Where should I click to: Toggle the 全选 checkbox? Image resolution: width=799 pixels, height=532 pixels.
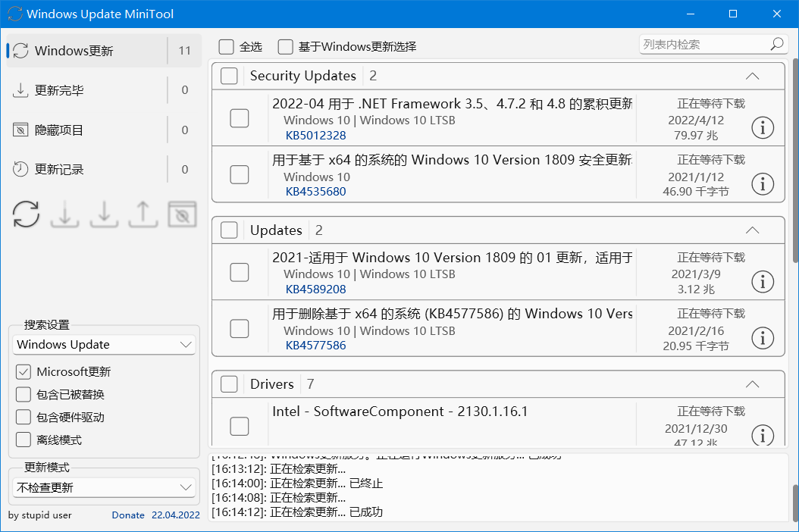click(x=226, y=47)
